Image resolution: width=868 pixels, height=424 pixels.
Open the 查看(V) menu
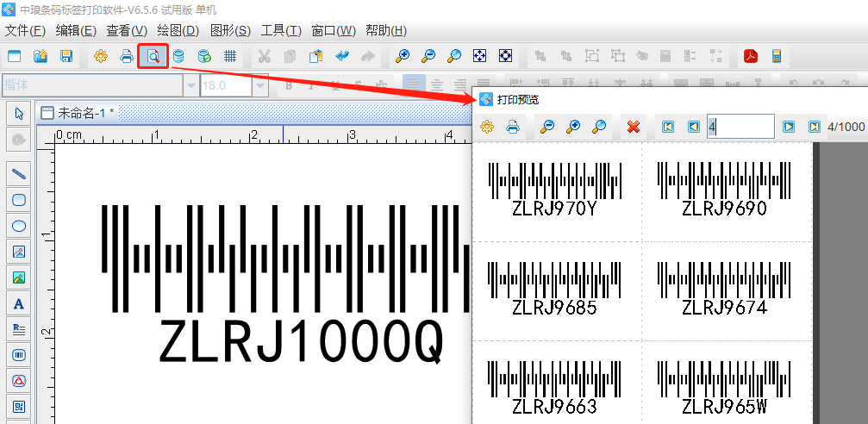click(x=127, y=31)
